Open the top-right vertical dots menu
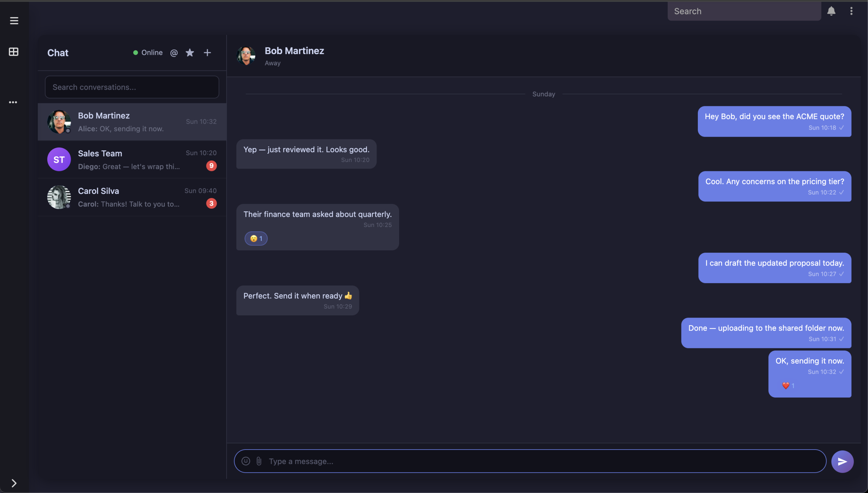The image size is (868, 493). pos(851,11)
